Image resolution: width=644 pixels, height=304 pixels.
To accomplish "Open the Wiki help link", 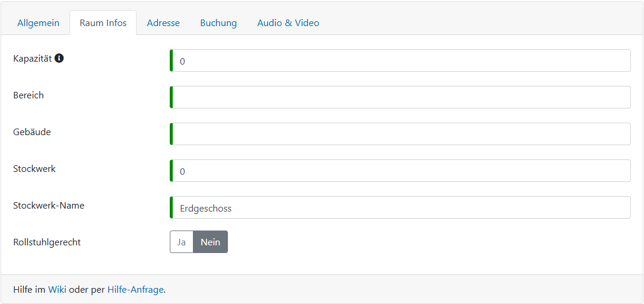I will pyautogui.click(x=57, y=290).
